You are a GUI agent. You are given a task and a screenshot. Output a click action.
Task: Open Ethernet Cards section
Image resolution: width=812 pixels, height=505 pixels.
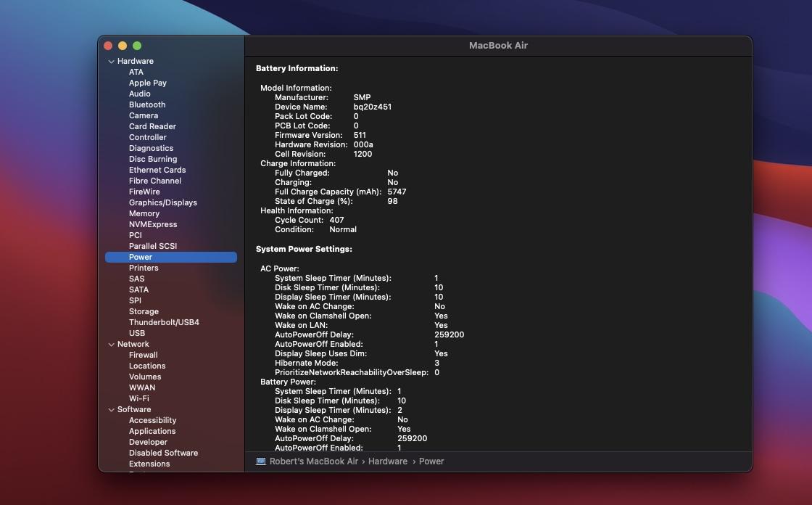157,170
